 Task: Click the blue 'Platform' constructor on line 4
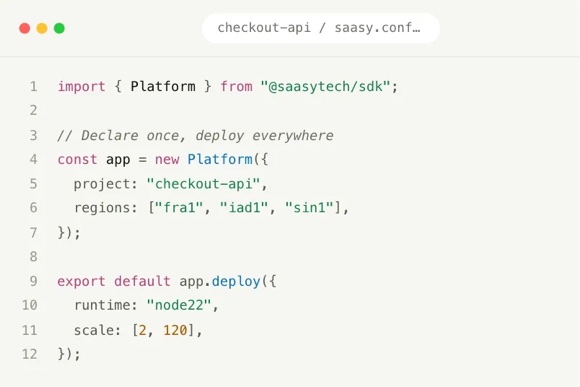(220, 159)
